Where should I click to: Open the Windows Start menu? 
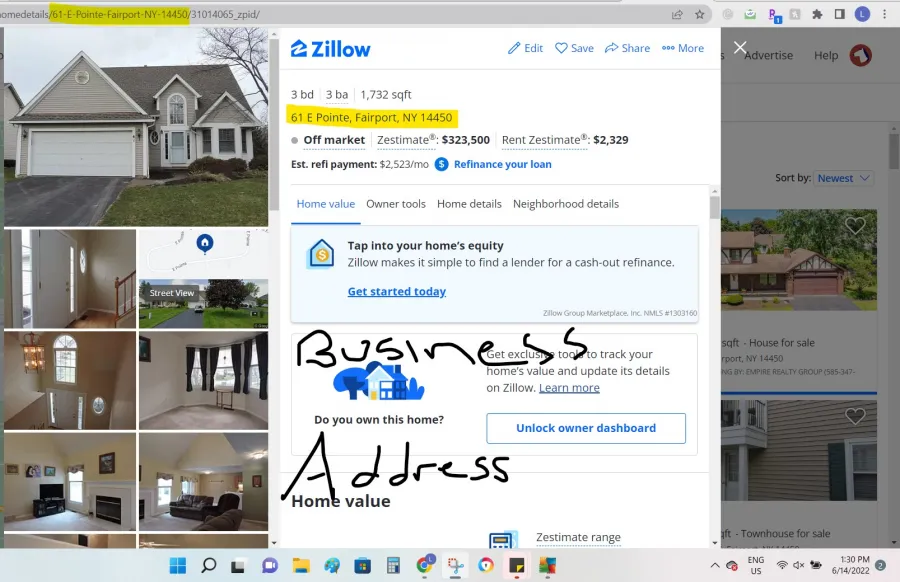178,566
